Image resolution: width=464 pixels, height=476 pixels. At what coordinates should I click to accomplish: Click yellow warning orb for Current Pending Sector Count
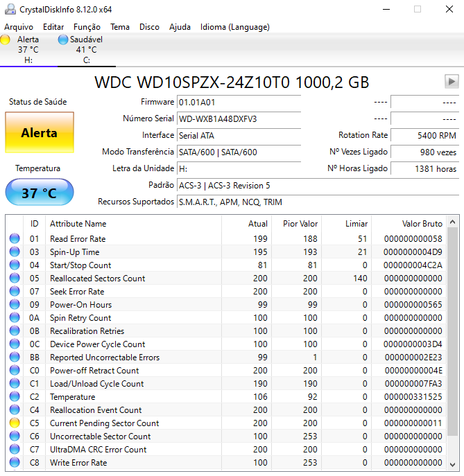point(15,423)
